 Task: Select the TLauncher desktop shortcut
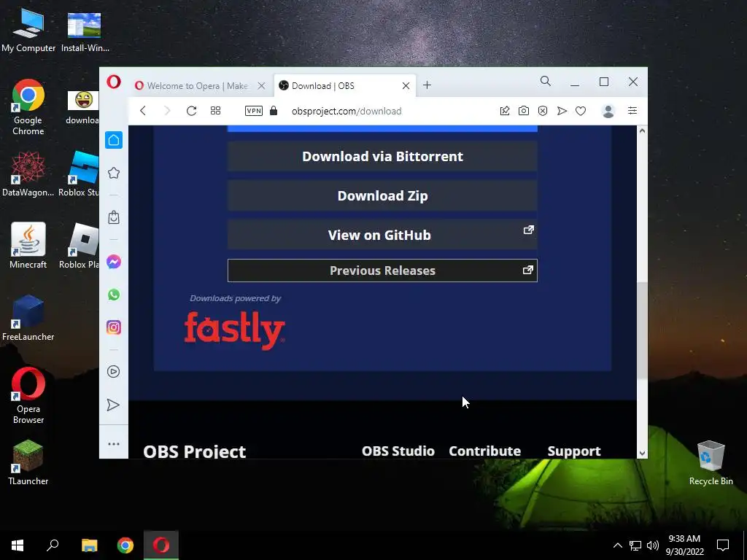(28, 462)
